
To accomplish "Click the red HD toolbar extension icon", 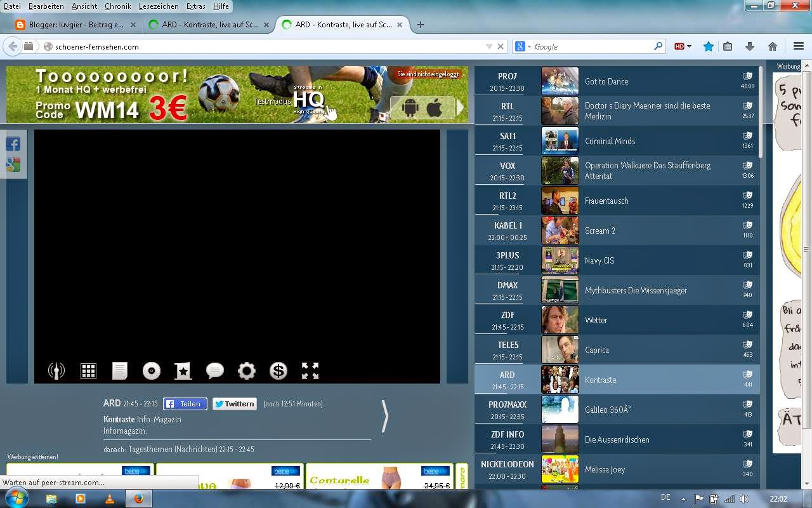I will click(680, 46).
